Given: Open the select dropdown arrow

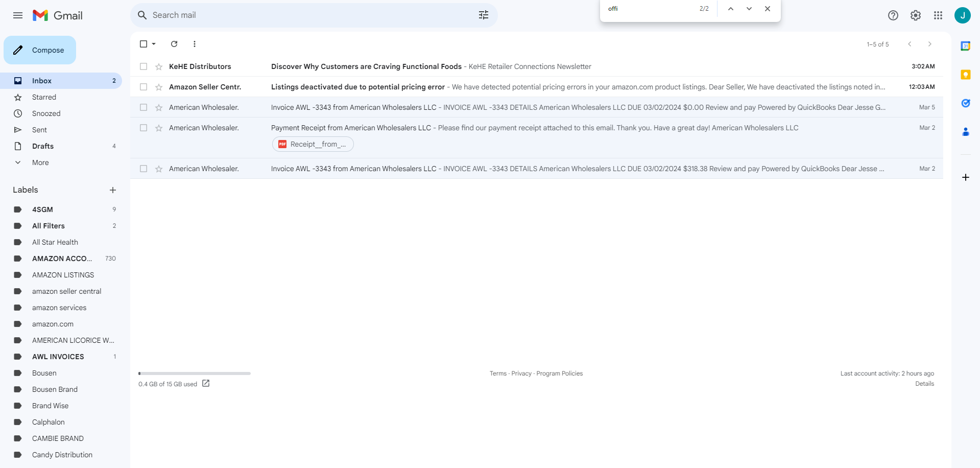Looking at the screenshot, I should (x=154, y=44).
